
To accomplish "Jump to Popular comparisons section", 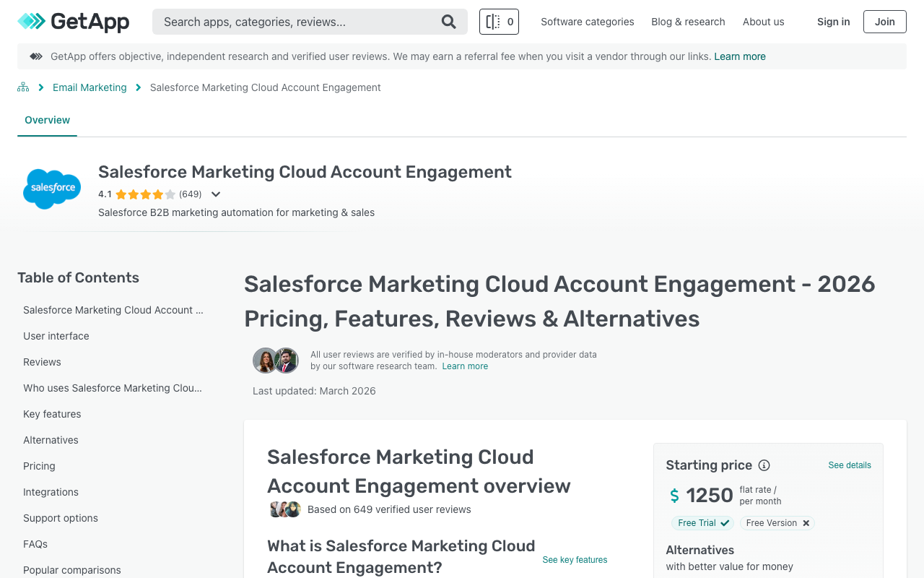I will [x=72, y=570].
